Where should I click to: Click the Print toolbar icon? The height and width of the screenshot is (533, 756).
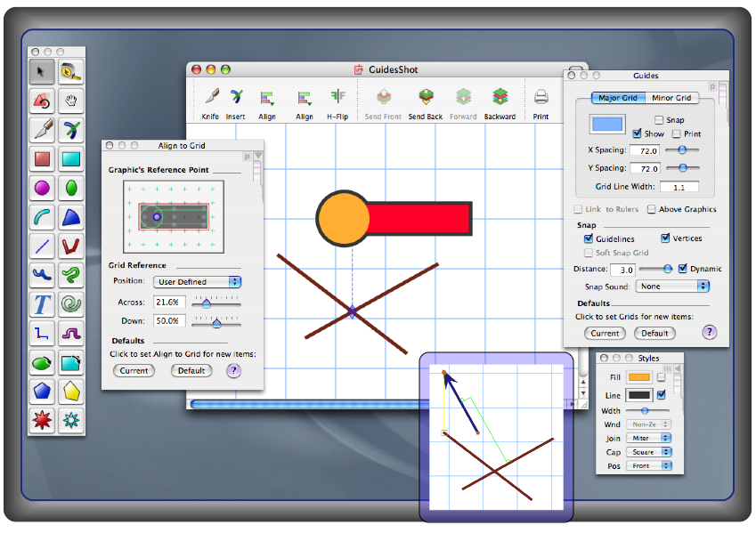[x=541, y=103]
